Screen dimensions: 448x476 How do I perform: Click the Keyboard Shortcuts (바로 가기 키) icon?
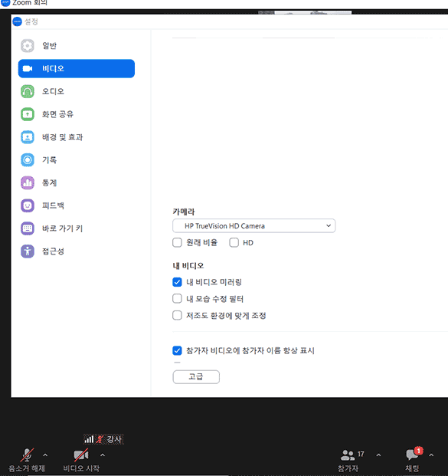pyautogui.click(x=28, y=228)
